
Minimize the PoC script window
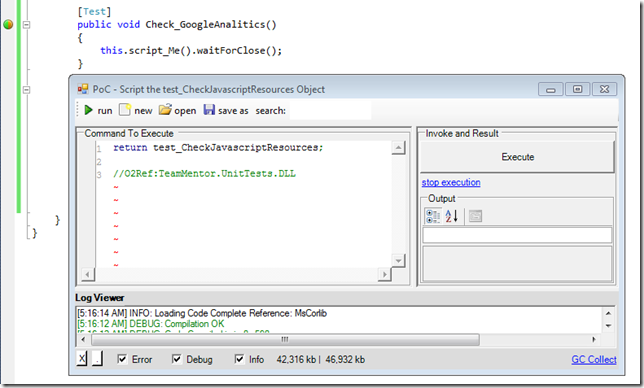pyautogui.click(x=551, y=89)
